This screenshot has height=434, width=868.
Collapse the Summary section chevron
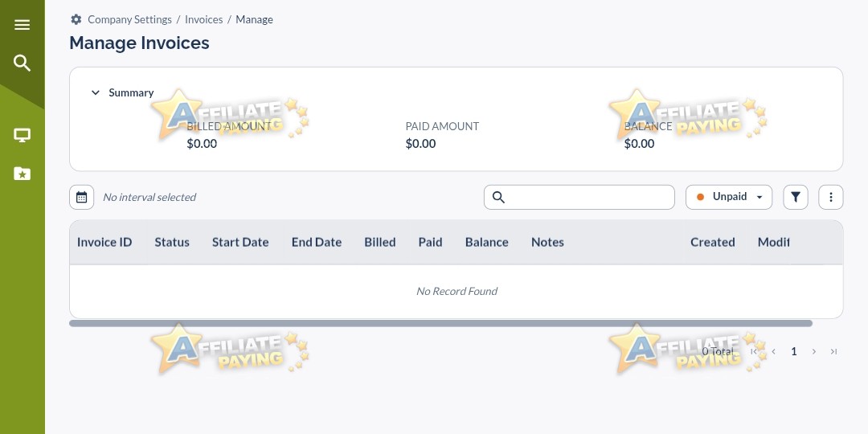95,92
